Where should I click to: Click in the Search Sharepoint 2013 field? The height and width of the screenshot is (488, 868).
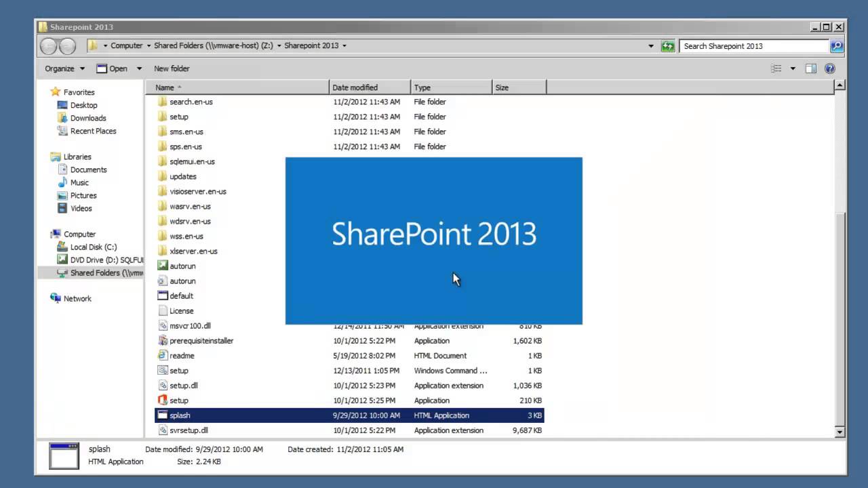pos(754,46)
